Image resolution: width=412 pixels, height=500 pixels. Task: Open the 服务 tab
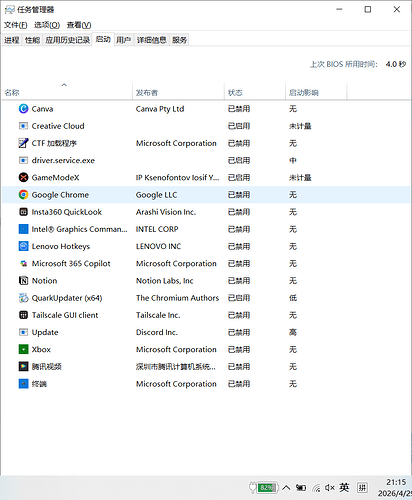pyautogui.click(x=179, y=40)
